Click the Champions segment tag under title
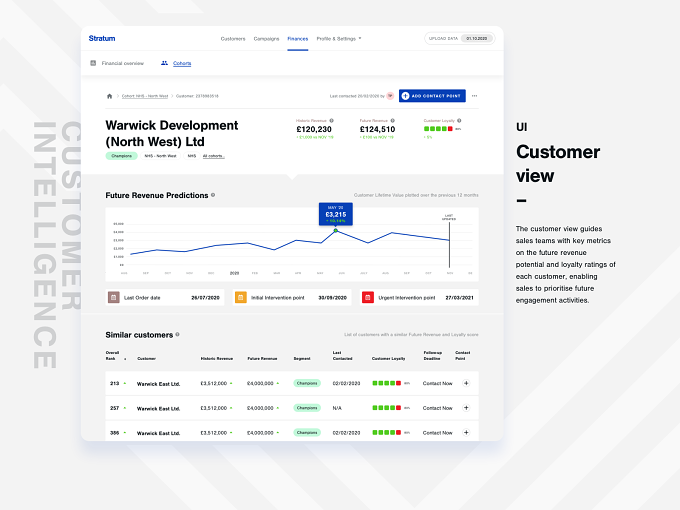Image resolution: width=680 pixels, height=510 pixels. pyautogui.click(x=121, y=156)
